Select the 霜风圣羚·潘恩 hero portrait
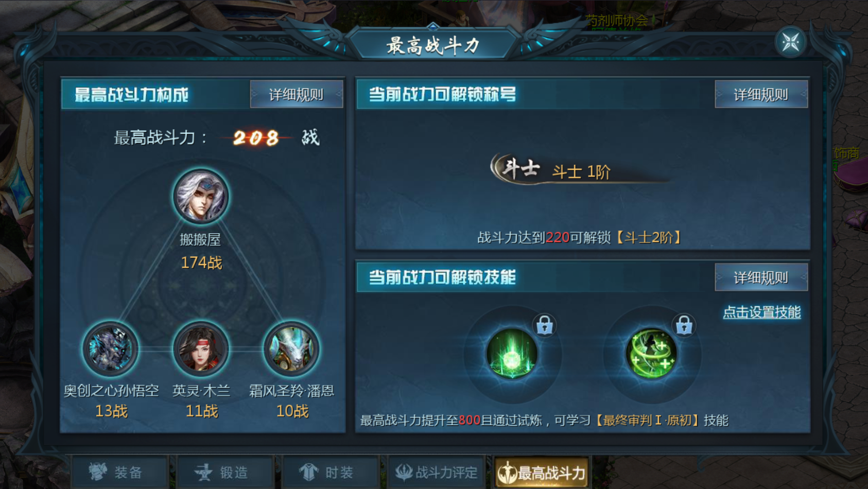Viewport: 868px width, 489px height. pyautogui.click(x=291, y=349)
